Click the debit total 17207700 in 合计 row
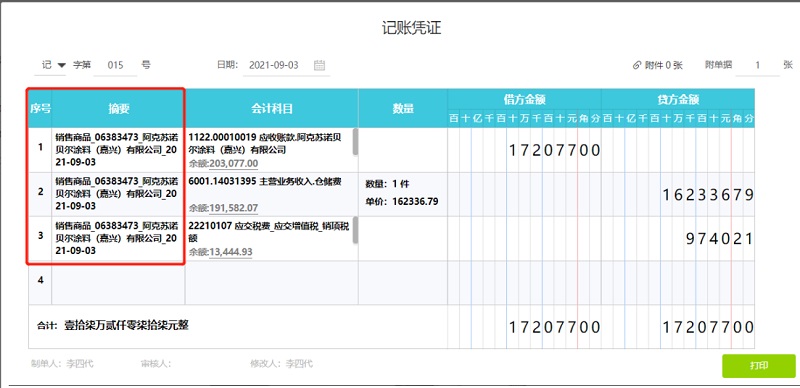Screen dimensions: 800x388 [x=555, y=327]
